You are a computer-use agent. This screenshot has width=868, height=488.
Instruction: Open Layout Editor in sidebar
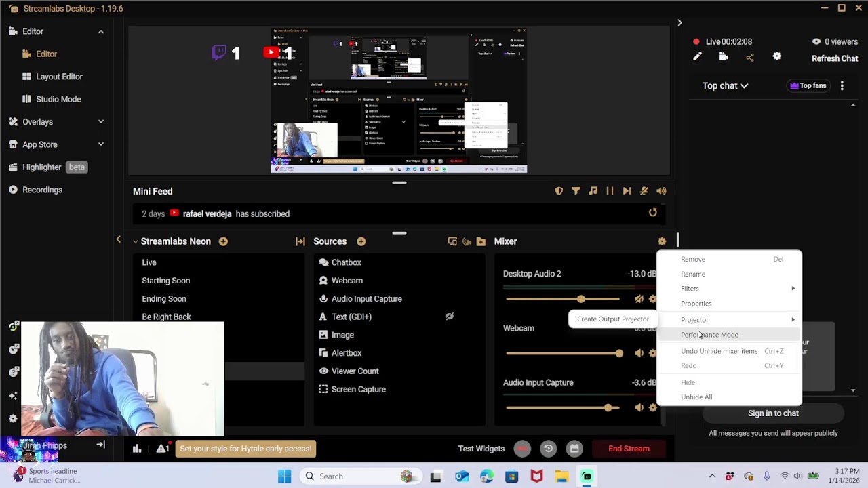59,77
